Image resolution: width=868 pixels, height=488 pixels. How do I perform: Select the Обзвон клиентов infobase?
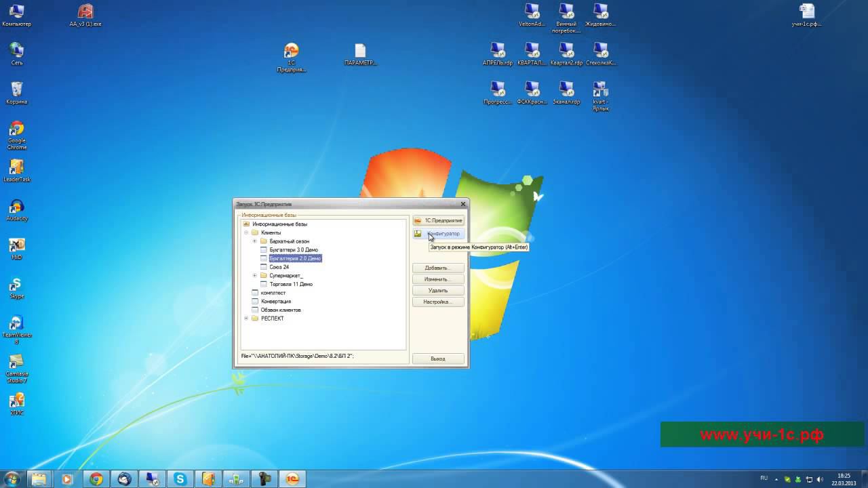tap(280, 310)
